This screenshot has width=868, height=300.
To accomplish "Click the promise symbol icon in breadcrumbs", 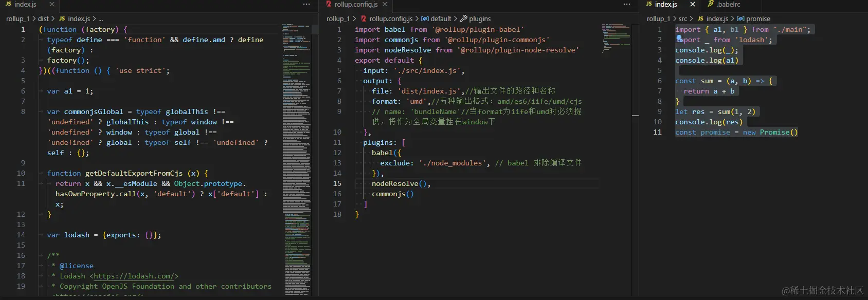I will tap(740, 18).
